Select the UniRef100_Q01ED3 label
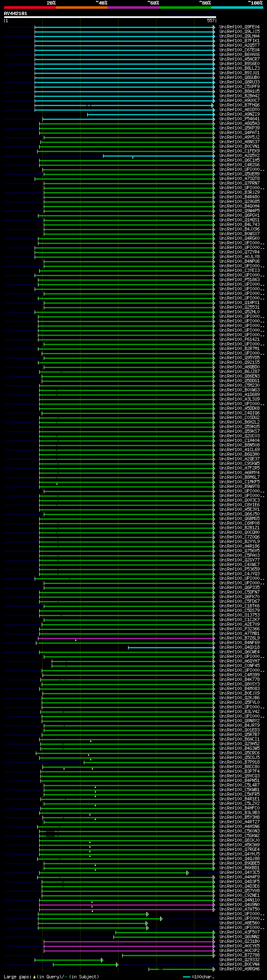 pyautogui.click(x=239, y=730)
